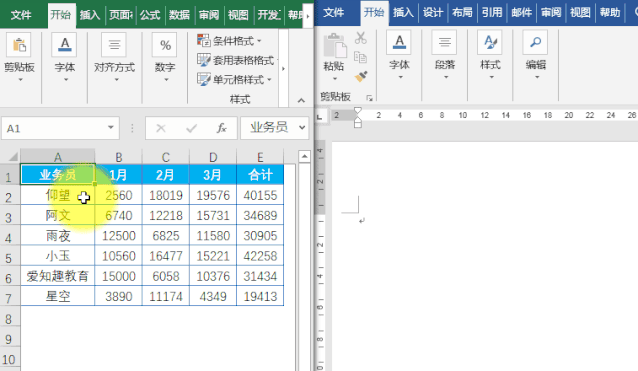Expand the formula bar chevron
Screen dimensions: 638x371
[302, 128]
